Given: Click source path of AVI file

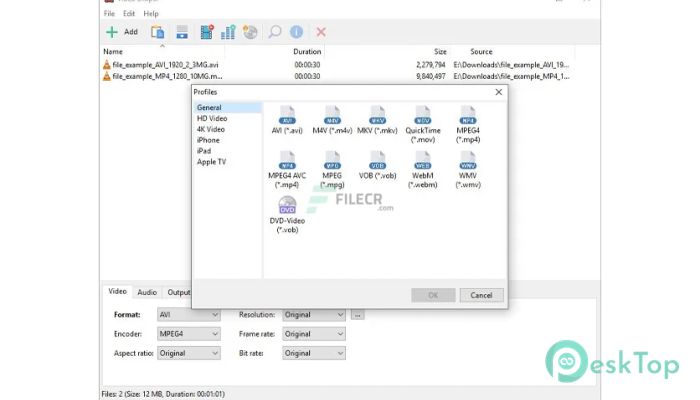Looking at the screenshot, I should [x=511, y=65].
